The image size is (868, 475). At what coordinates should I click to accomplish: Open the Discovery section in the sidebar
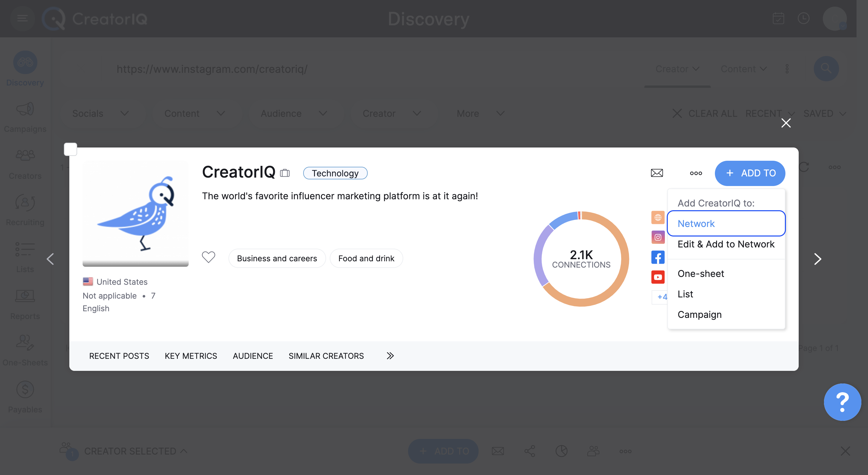(25, 69)
